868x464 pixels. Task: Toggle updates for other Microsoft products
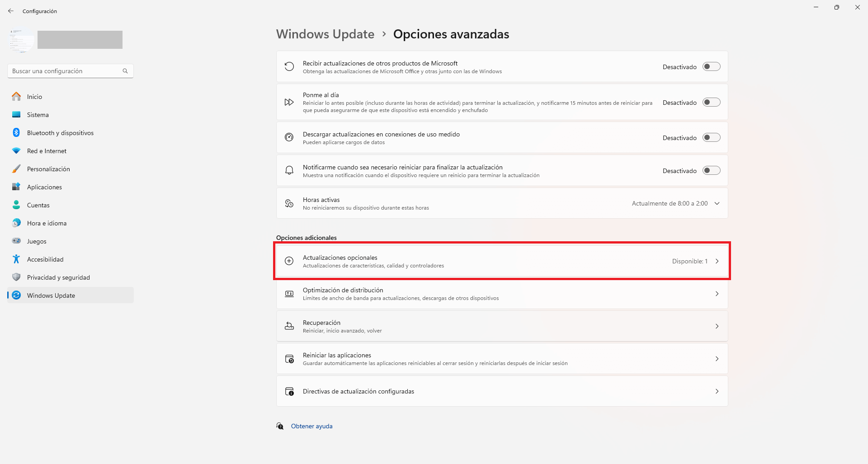[711, 66]
